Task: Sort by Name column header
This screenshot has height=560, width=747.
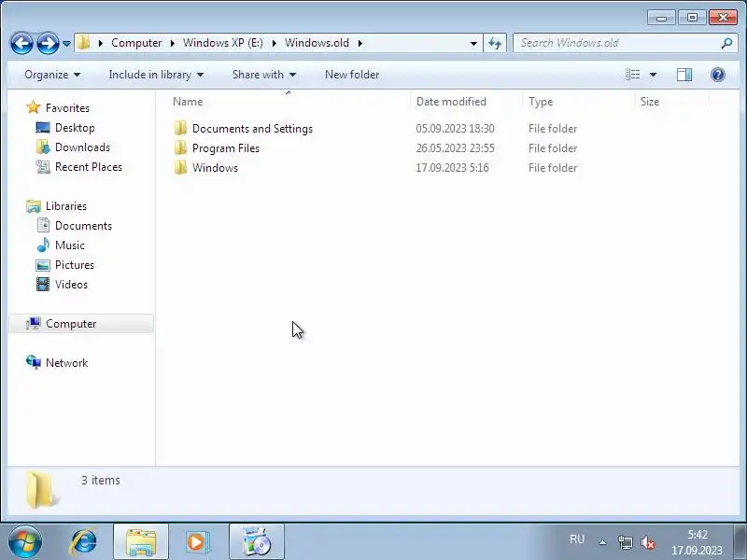Action: point(288,102)
